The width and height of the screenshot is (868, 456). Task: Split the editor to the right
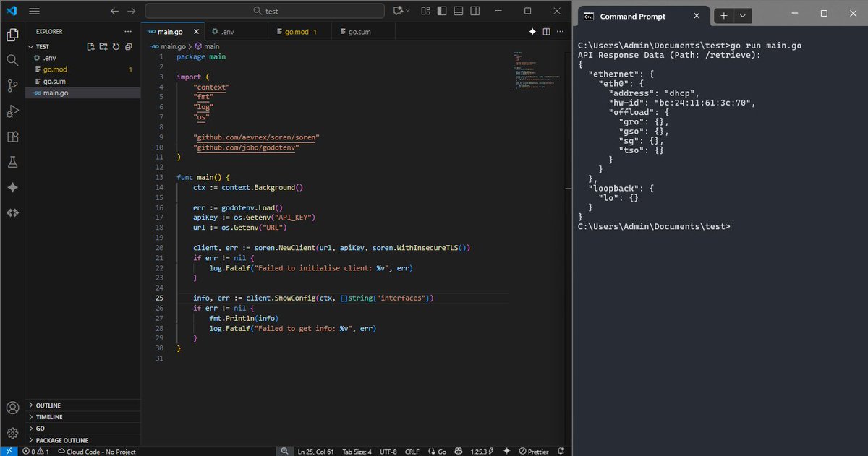tap(547, 32)
